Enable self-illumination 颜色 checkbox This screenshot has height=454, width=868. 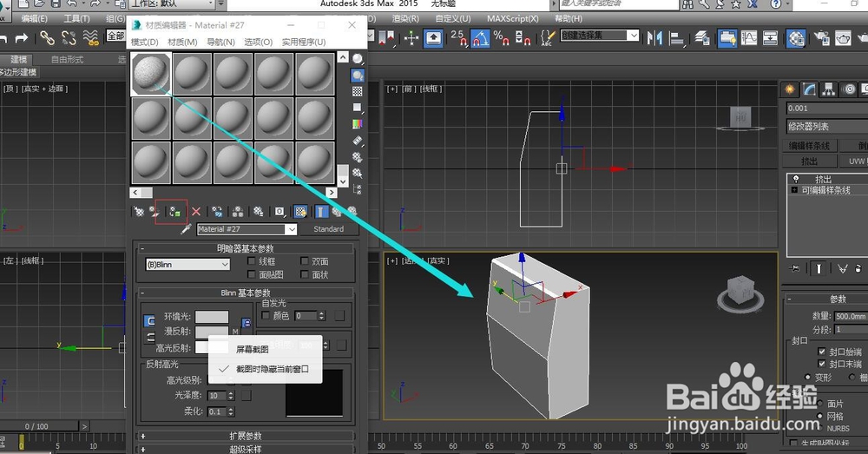pos(266,316)
